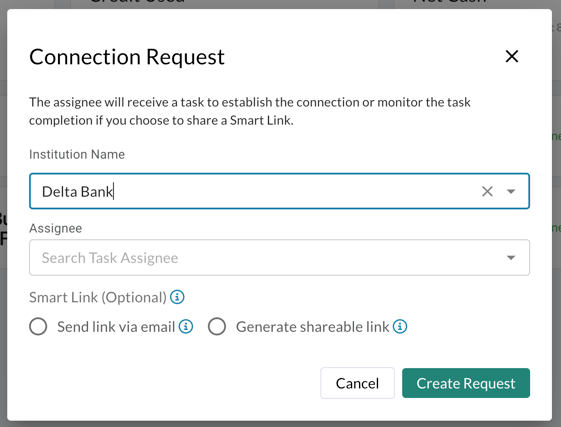Viewport: 561px width, 427px height.
Task: Open the Institution Name dropdown arrow
Action: tap(511, 191)
